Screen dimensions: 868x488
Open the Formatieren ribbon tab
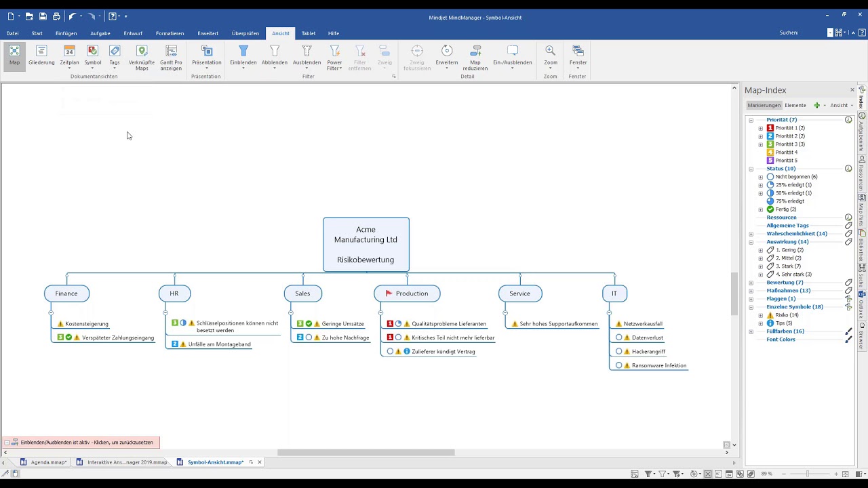click(x=170, y=33)
